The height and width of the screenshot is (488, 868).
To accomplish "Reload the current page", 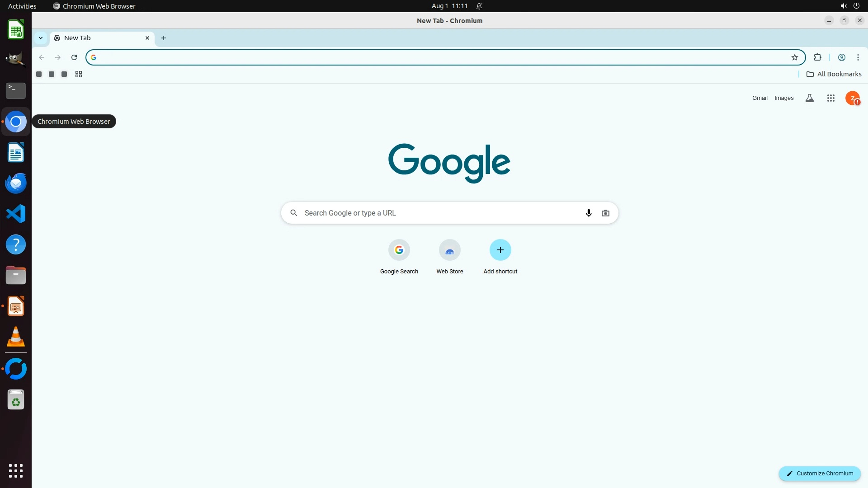I will pos(74,57).
